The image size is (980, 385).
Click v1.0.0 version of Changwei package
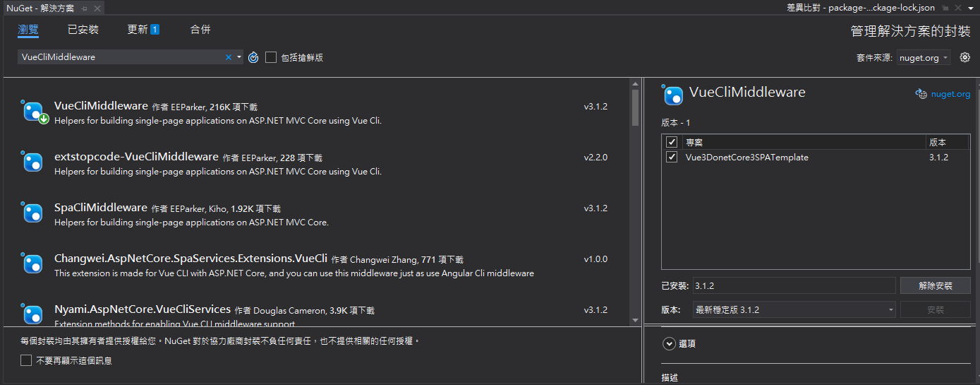tap(595, 259)
